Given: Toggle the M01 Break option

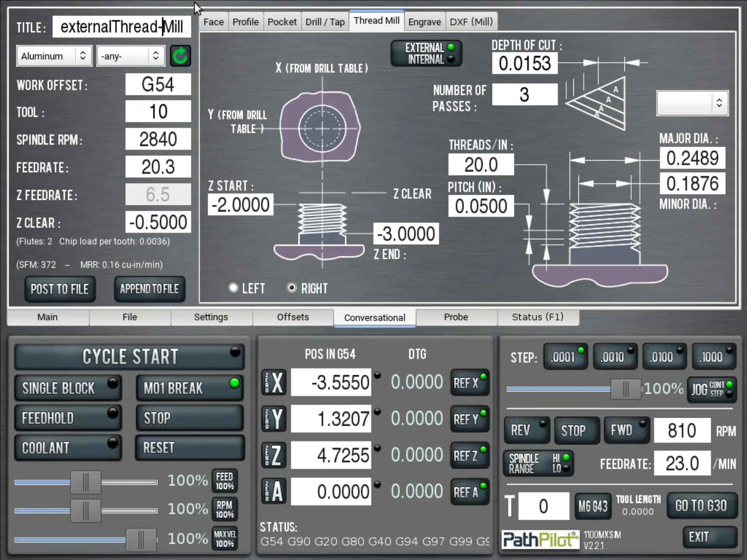Looking at the screenshot, I should pos(190,388).
